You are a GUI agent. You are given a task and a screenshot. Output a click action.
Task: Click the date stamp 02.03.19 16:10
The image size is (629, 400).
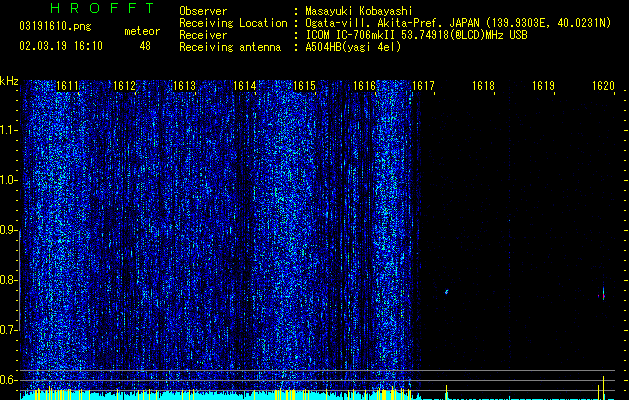(x=61, y=46)
